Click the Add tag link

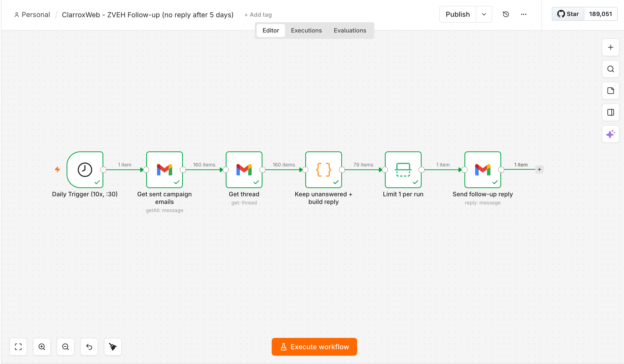click(x=258, y=15)
